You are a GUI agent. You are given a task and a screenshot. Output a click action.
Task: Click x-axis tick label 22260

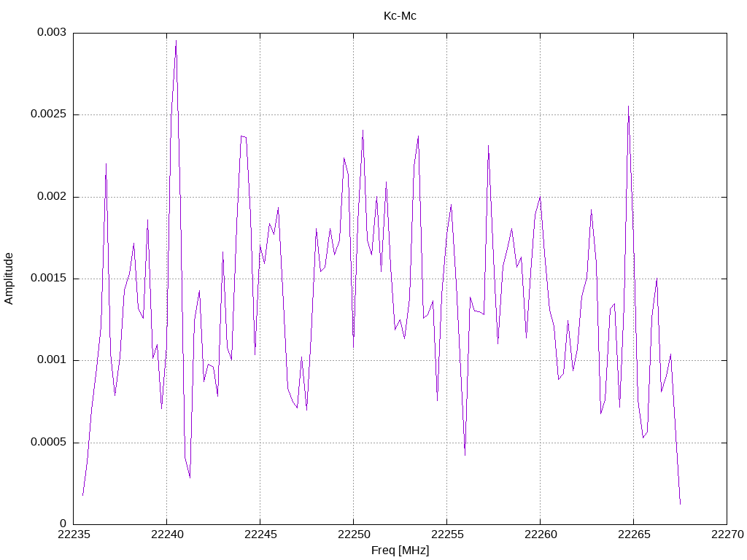point(541,534)
